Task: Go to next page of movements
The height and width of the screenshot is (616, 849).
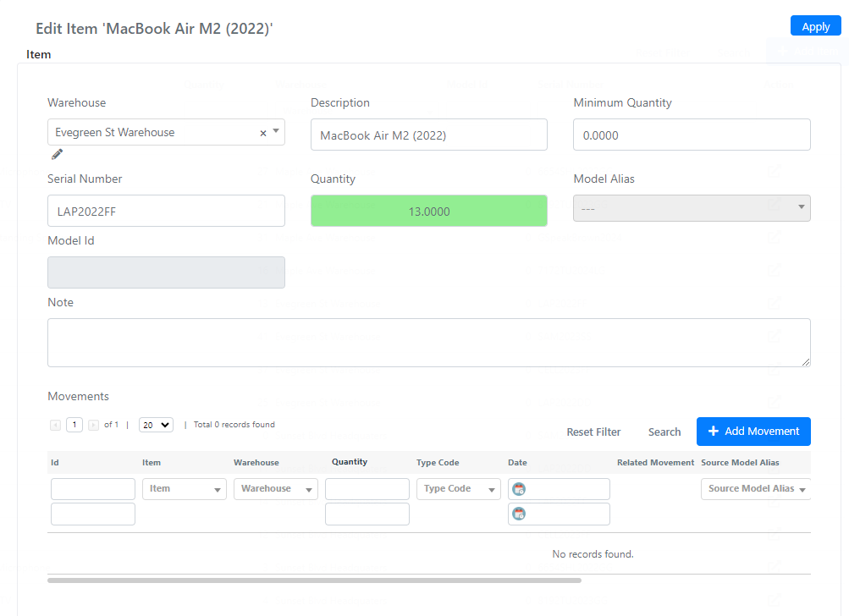Action: (93, 425)
